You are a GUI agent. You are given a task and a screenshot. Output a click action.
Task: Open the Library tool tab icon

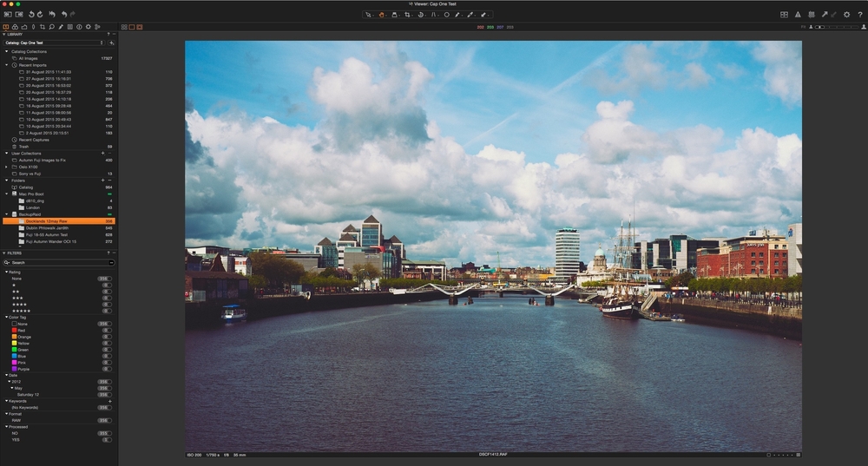click(7, 27)
